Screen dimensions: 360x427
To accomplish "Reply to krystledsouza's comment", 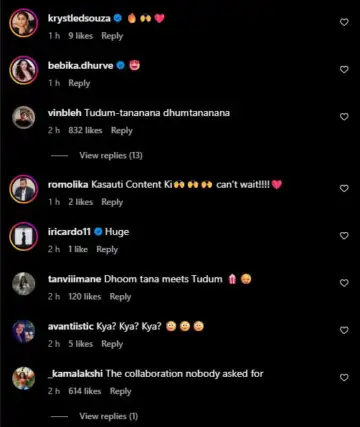I will click(x=112, y=36).
